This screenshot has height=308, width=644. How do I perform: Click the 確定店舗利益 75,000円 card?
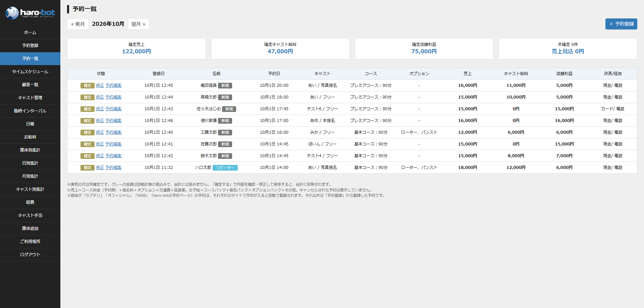[424, 49]
